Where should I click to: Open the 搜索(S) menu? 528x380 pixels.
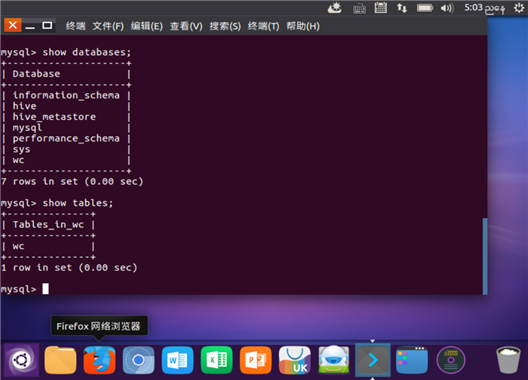[225, 26]
